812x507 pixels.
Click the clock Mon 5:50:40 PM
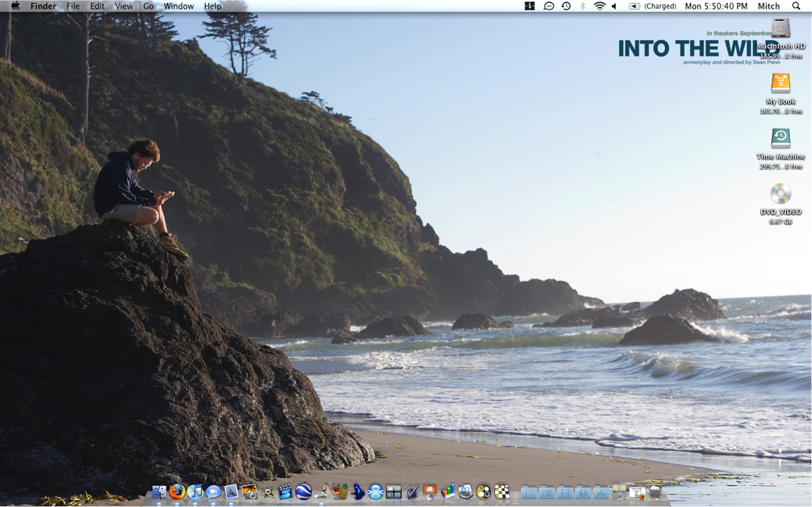716,6
